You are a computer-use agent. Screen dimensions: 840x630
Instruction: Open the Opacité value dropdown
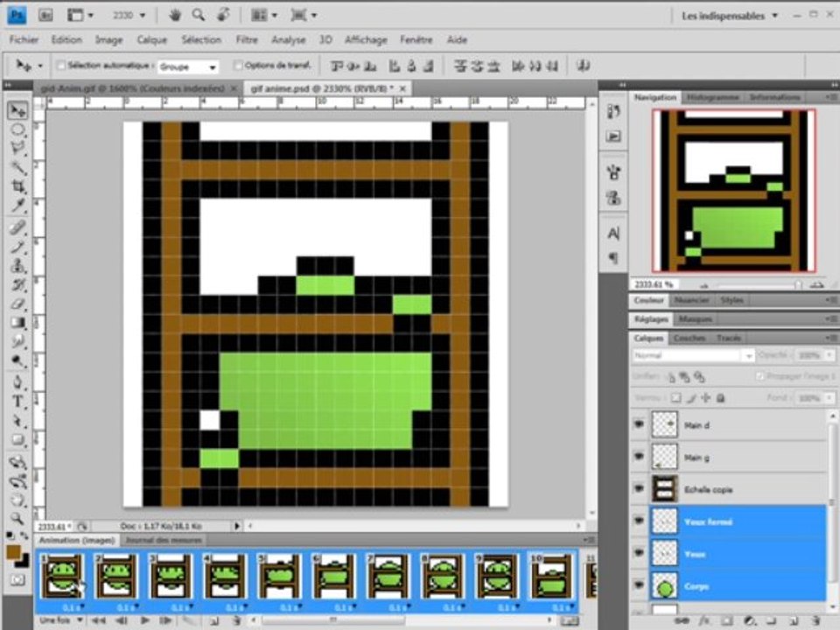(829, 356)
